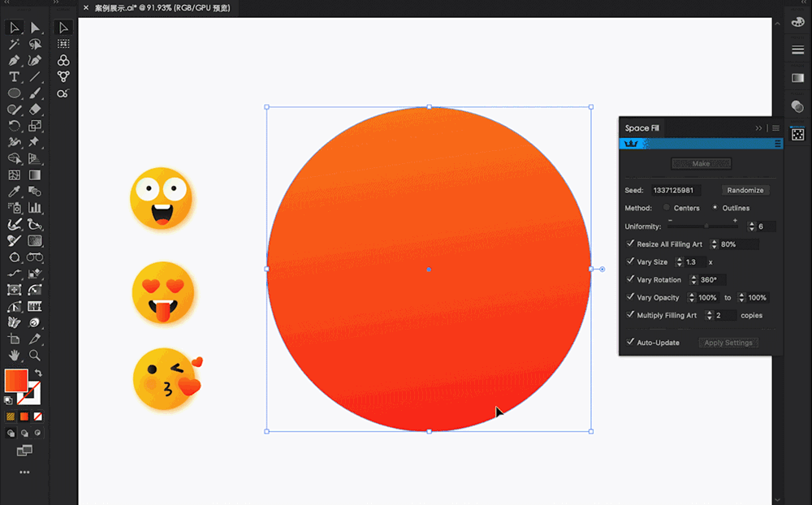Click the Uniformity slider handle
The image size is (812, 505).
coord(706,227)
